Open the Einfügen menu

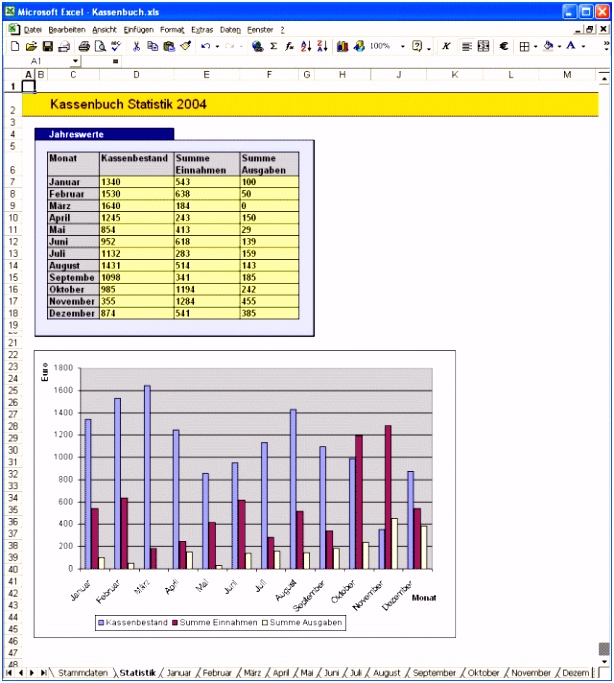(138, 30)
